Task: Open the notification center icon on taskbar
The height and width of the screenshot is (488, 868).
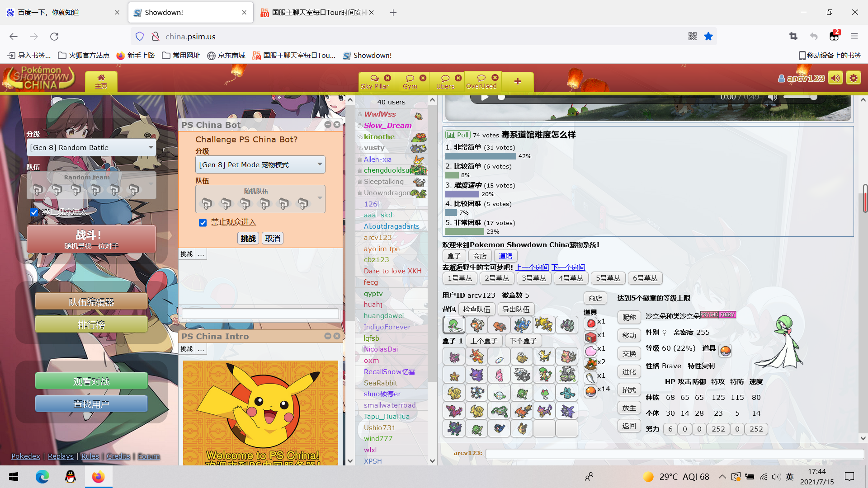Action: click(849, 477)
